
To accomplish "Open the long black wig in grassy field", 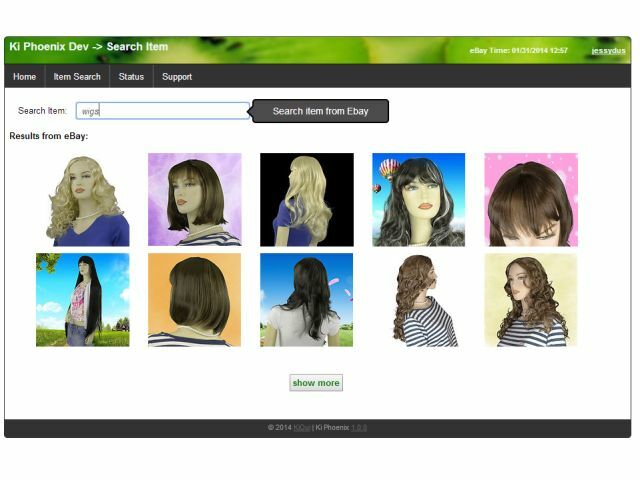I will 83,299.
